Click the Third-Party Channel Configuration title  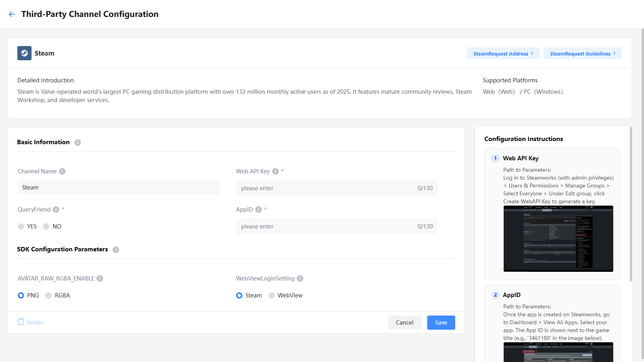pyautogui.click(x=90, y=14)
